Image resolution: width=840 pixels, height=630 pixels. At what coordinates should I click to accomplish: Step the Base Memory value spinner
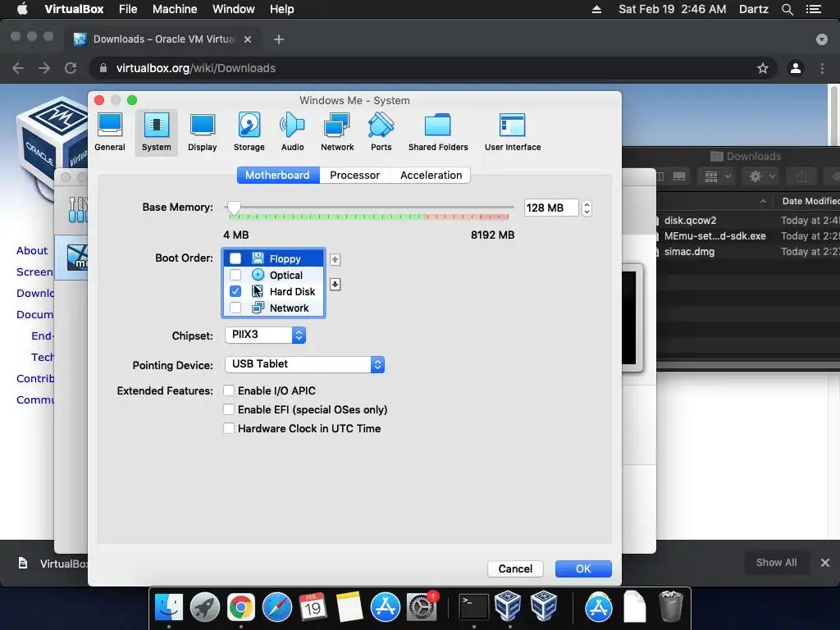[587, 208]
